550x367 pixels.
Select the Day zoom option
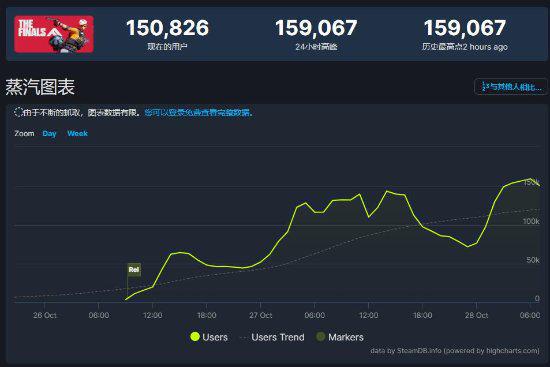coord(49,133)
